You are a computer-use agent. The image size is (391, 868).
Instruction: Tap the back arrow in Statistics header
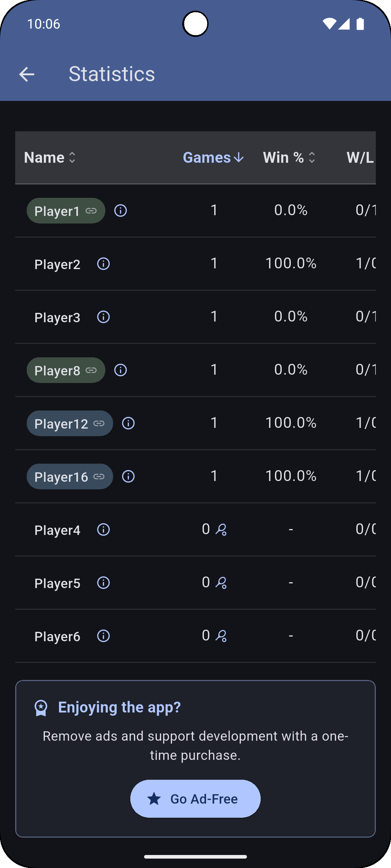27,75
